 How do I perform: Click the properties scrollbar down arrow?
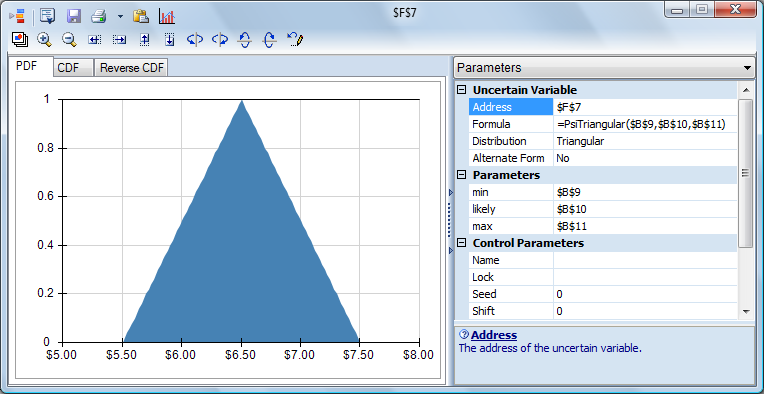[x=745, y=311]
